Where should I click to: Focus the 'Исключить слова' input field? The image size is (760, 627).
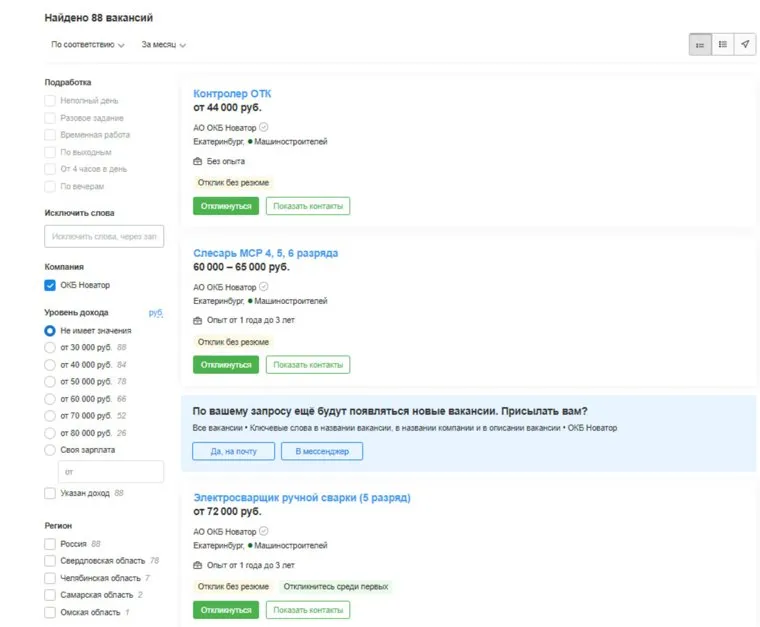(104, 236)
